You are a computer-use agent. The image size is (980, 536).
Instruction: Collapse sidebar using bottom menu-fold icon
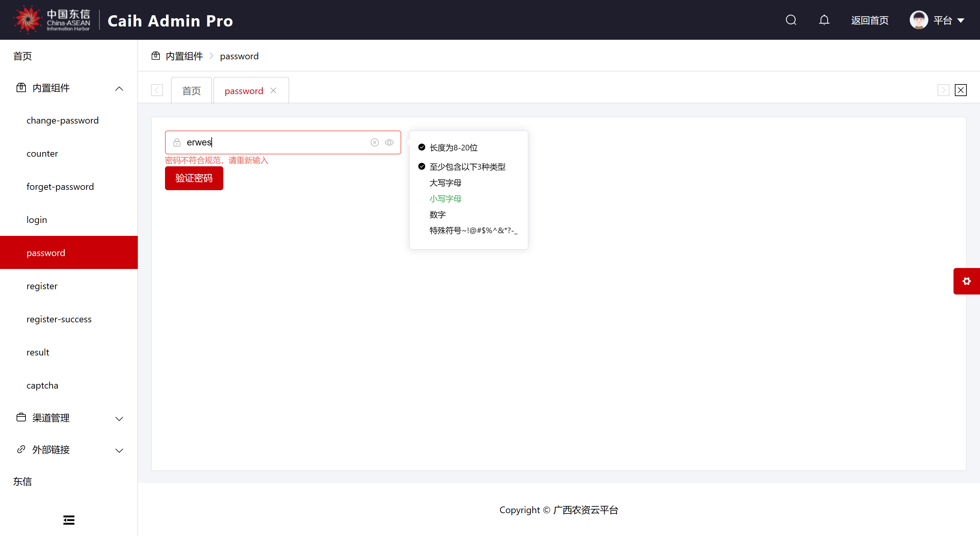[x=69, y=520]
